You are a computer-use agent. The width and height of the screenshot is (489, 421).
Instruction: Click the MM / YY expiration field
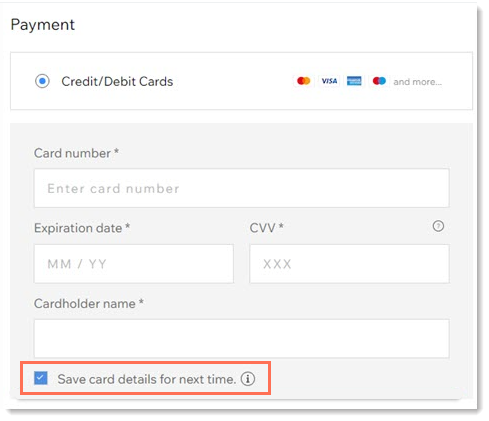[134, 264]
